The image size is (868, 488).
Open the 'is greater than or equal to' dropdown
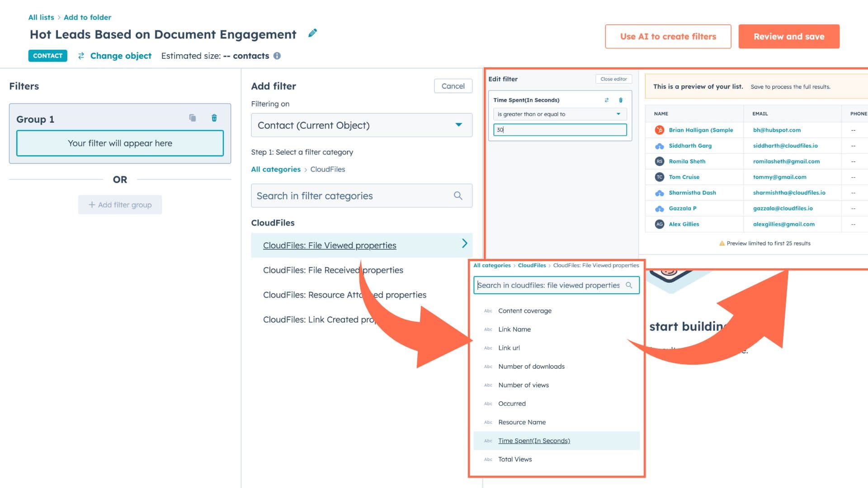pyautogui.click(x=559, y=114)
